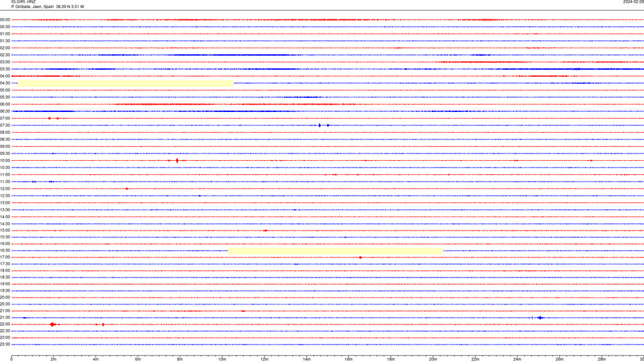Click the yellow data gap on the 16:30 trace

tap(335, 251)
